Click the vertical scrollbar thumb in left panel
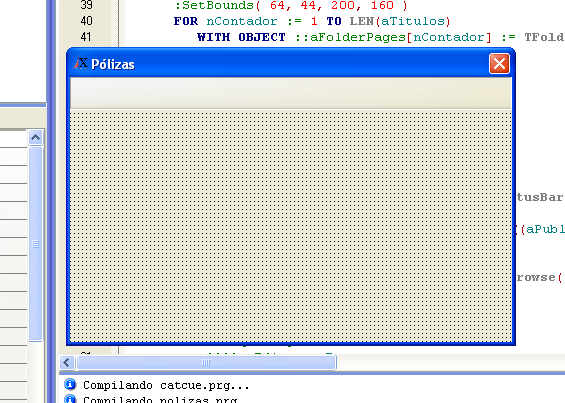Screen dimensions: 565x403 [x=35, y=244]
